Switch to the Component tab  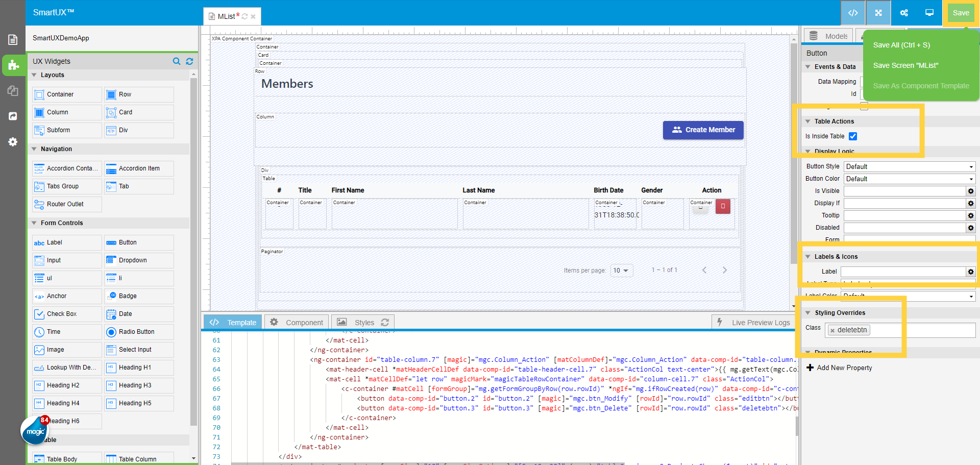click(x=297, y=323)
